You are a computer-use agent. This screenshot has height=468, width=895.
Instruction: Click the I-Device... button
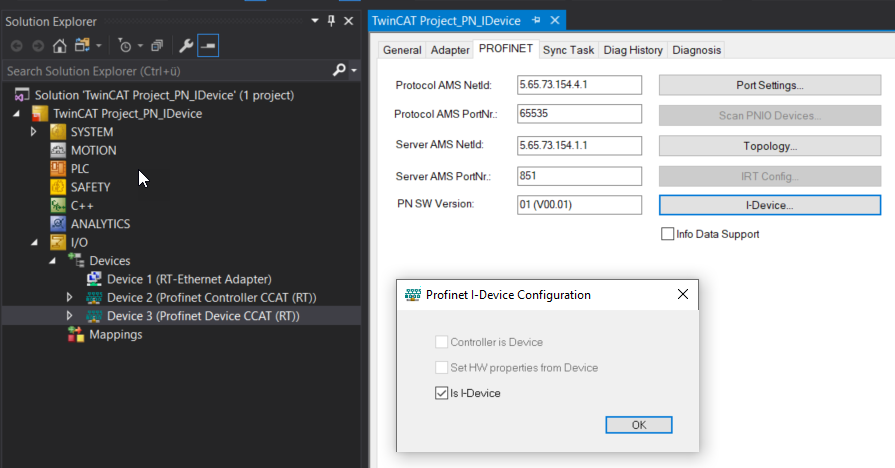coord(769,205)
